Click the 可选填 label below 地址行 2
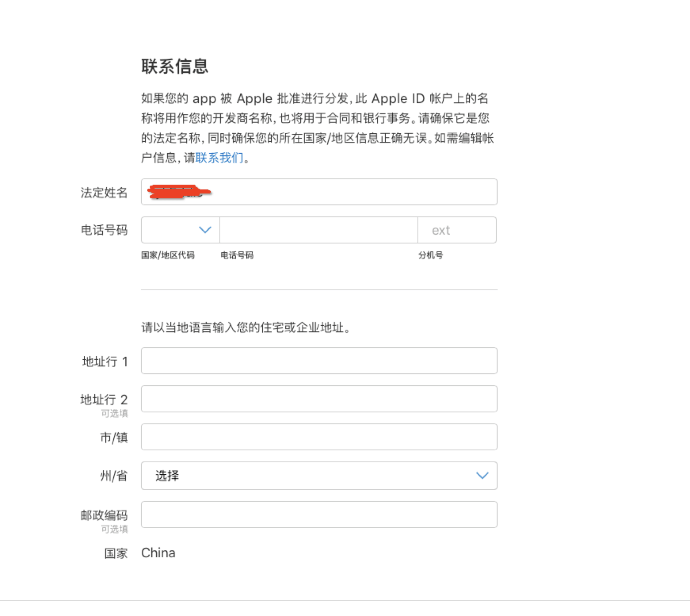The width and height of the screenshot is (690, 616). [115, 414]
